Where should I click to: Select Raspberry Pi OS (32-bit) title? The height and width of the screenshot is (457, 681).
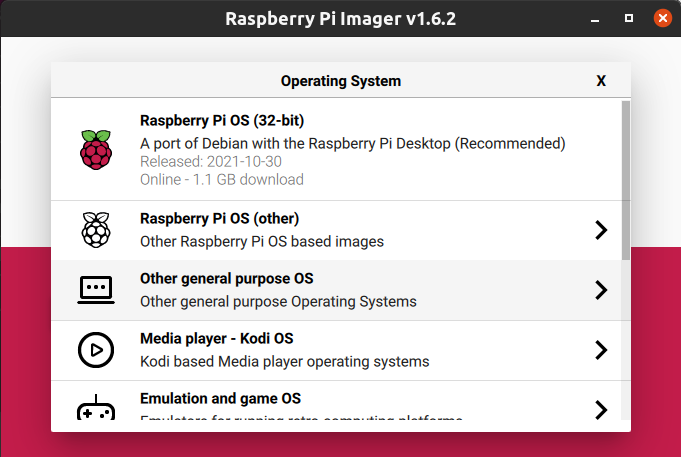[222, 120]
